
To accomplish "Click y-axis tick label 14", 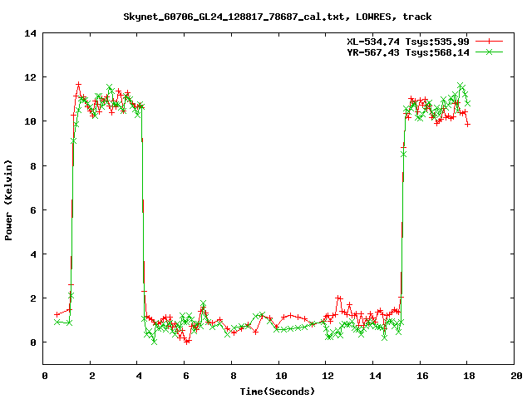I will [30, 33].
